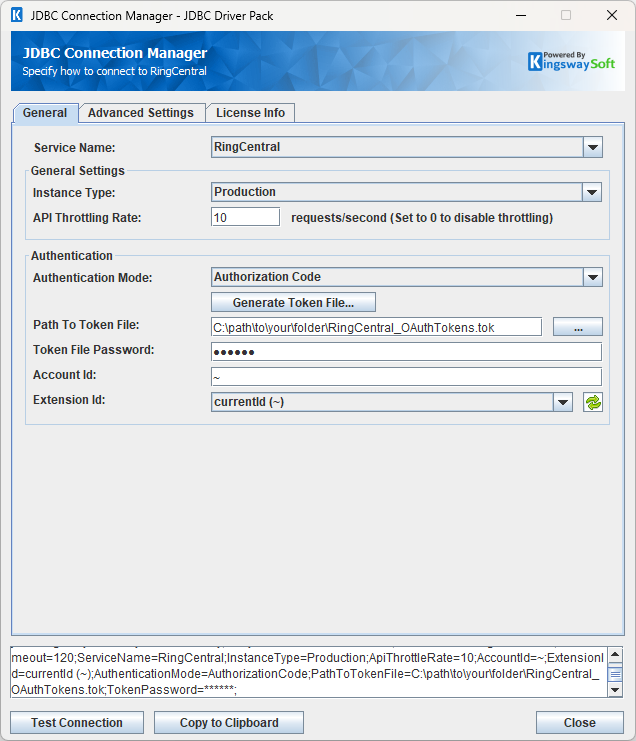Select the General tab
Image resolution: width=636 pixels, height=741 pixels.
pyautogui.click(x=45, y=113)
